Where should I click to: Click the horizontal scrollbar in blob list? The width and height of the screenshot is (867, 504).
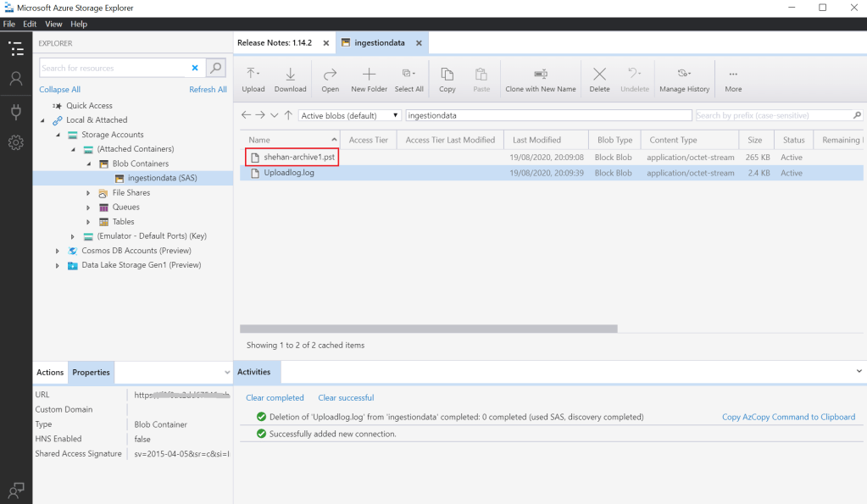428,329
